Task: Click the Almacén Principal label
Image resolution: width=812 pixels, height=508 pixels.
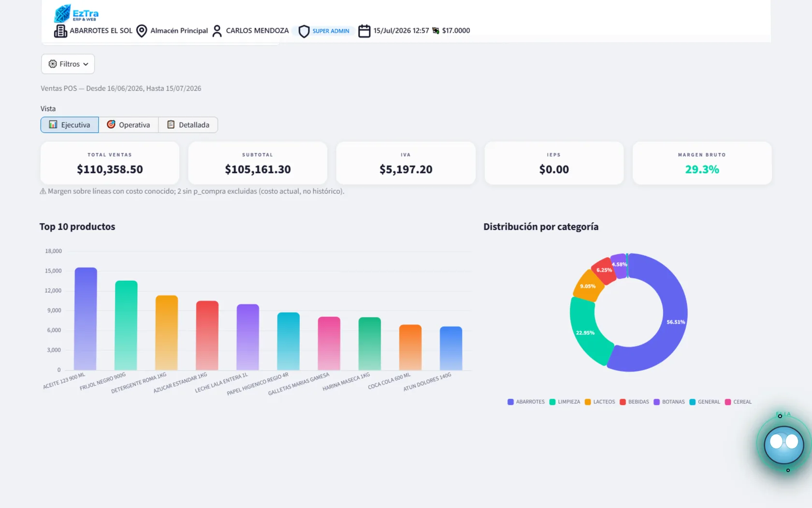Action: pos(179,30)
